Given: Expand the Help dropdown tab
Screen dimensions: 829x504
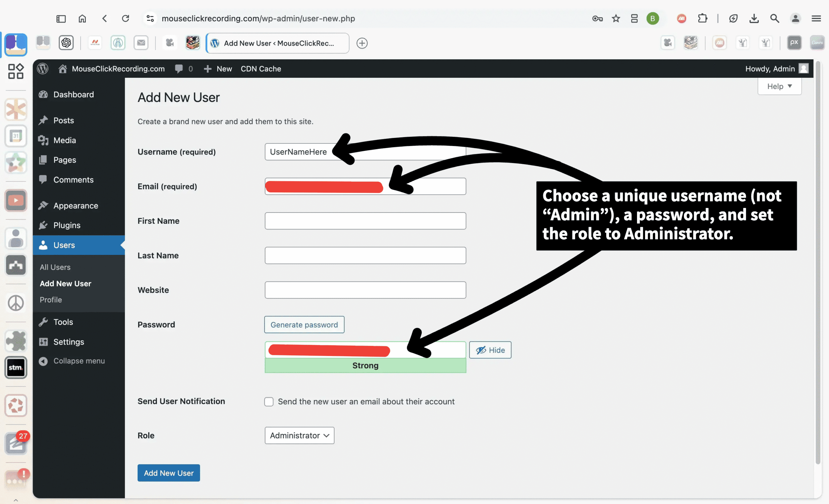Looking at the screenshot, I should click(779, 86).
